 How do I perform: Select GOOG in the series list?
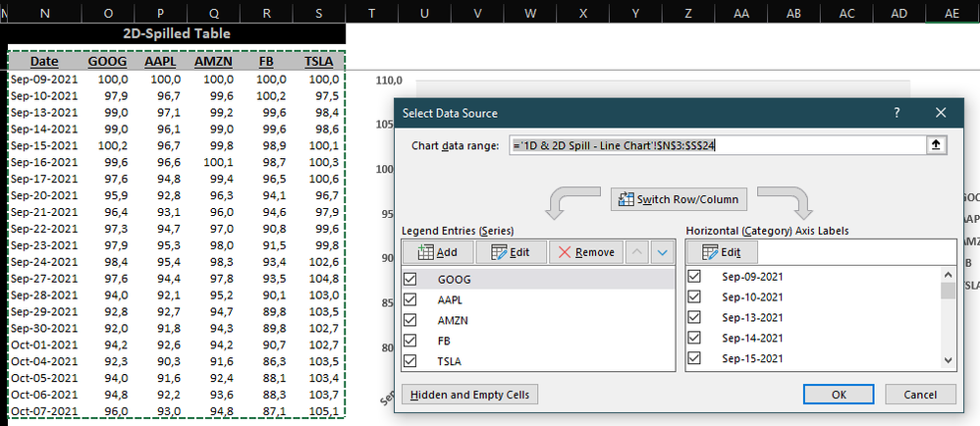[455, 279]
